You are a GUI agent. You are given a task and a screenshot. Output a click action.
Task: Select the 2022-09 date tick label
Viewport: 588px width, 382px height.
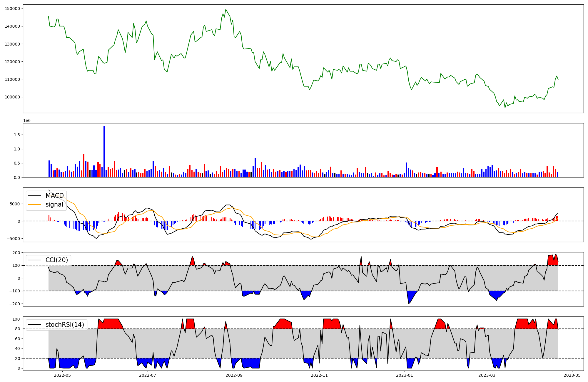pos(234,375)
